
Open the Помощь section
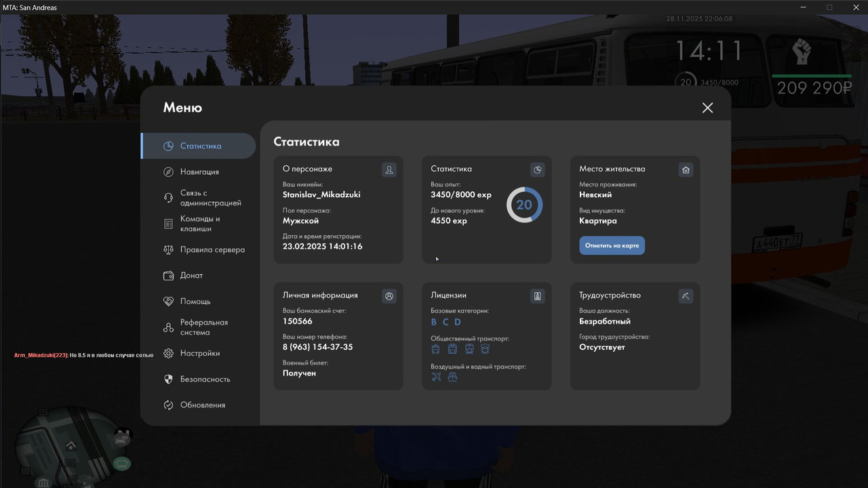click(195, 301)
